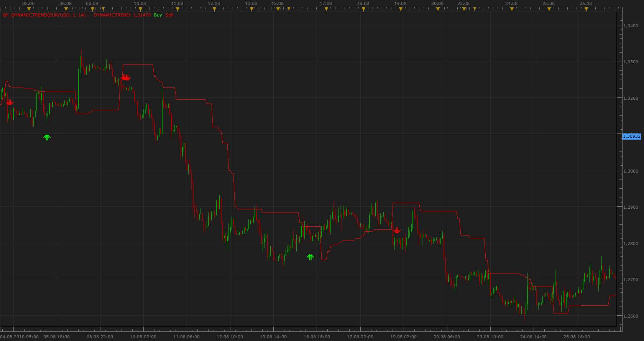Click the 16.08 18:00 time label
This screenshot has width=644, height=341.
(x=317, y=337)
